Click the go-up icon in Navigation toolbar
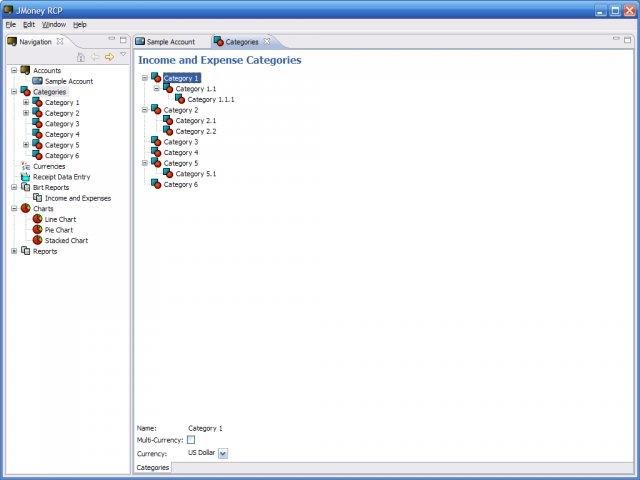This screenshot has height=480, width=640. pyautogui.click(x=81, y=57)
